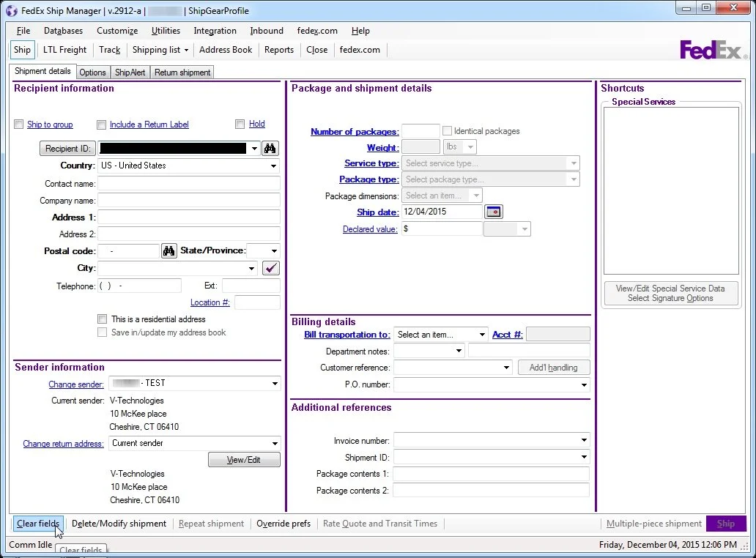Click Track in the toolbar
The height and width of the screenshot is (558, 756).
109,50
